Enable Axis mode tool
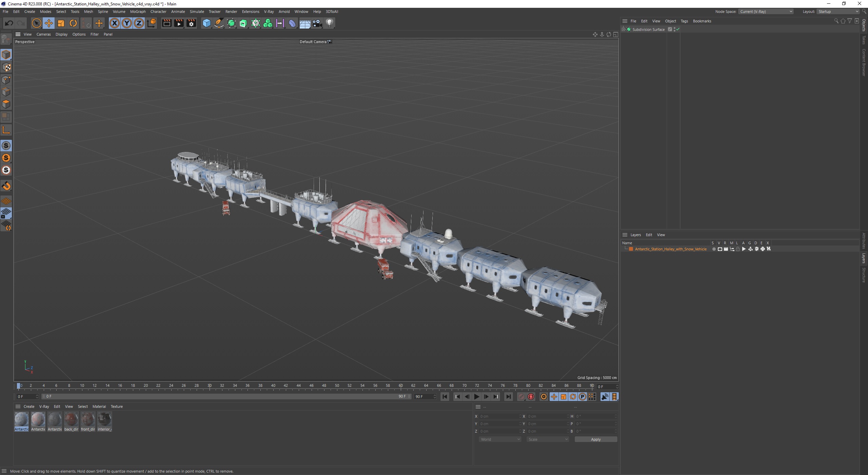The height and width of the screenshot is (475, 868). coord(6,130)
